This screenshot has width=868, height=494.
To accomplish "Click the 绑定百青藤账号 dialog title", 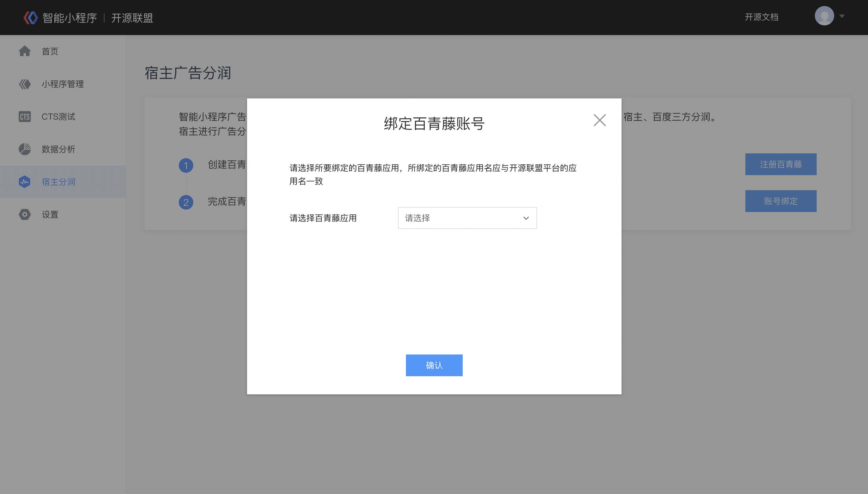I will click(434, 123).
